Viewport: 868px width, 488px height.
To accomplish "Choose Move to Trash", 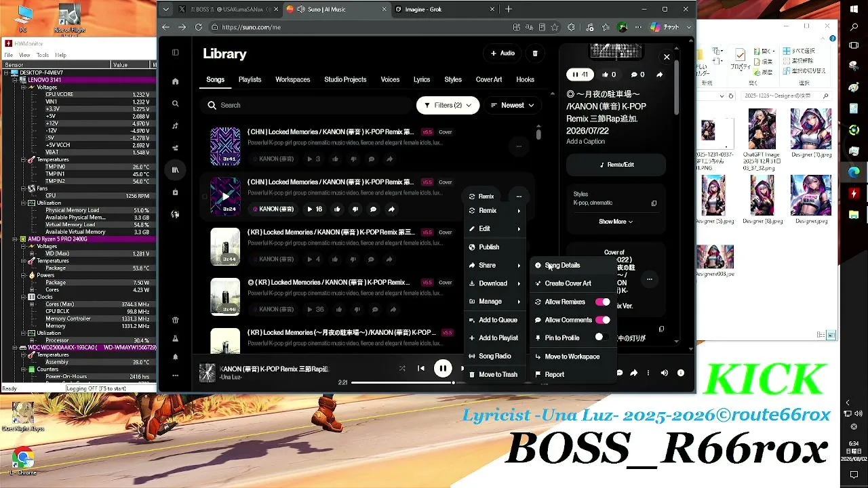I will point(495,375).
